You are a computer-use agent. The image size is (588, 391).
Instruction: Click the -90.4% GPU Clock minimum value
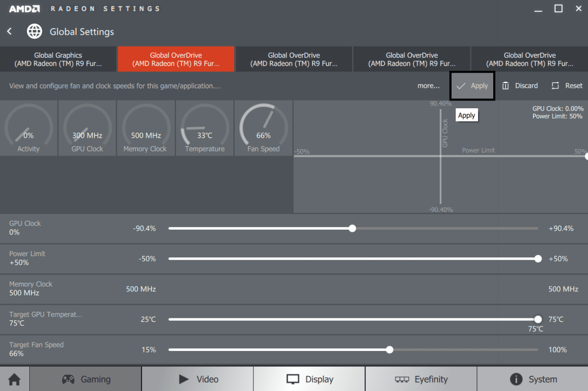(144, 228)
